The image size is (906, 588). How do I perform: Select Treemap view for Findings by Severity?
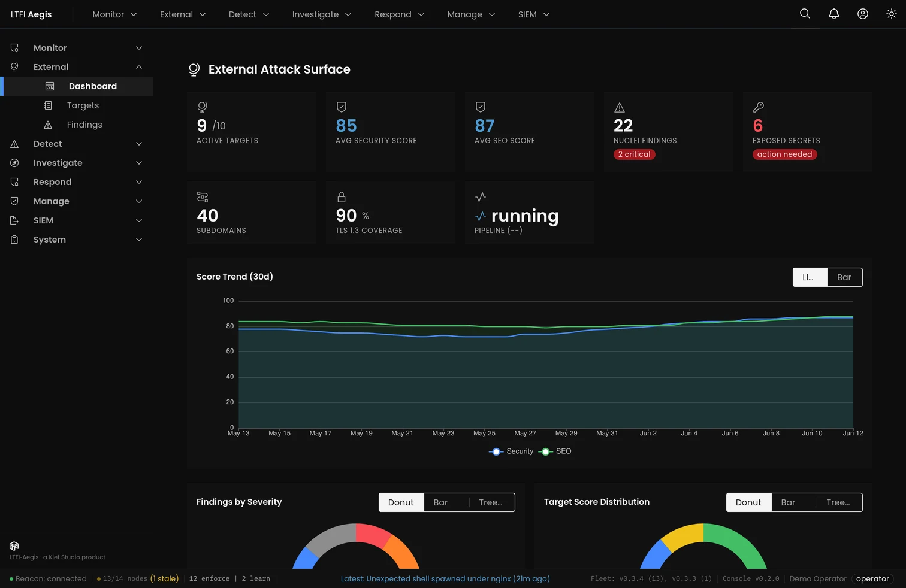(491, 502)
